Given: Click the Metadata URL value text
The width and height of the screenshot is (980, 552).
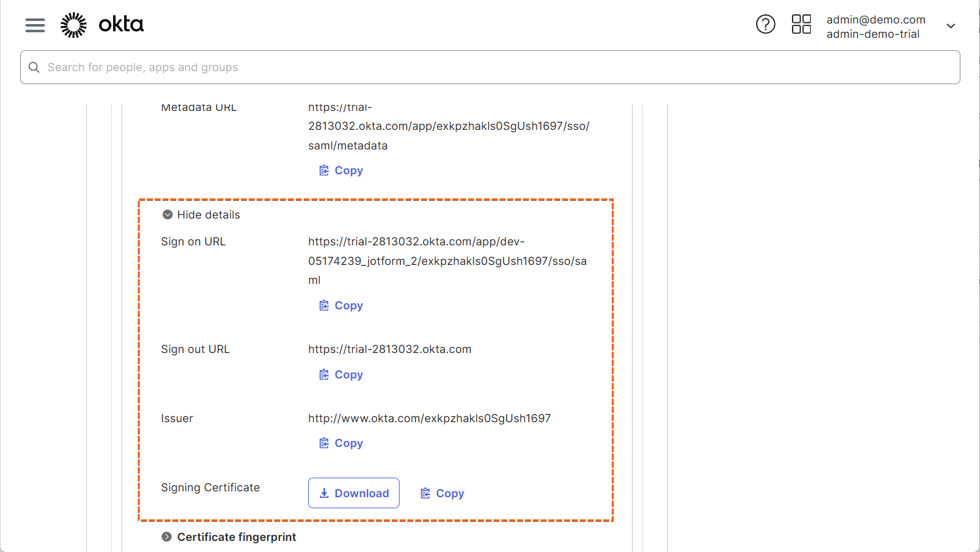Looking at the screenshot, I should (449, 127).
